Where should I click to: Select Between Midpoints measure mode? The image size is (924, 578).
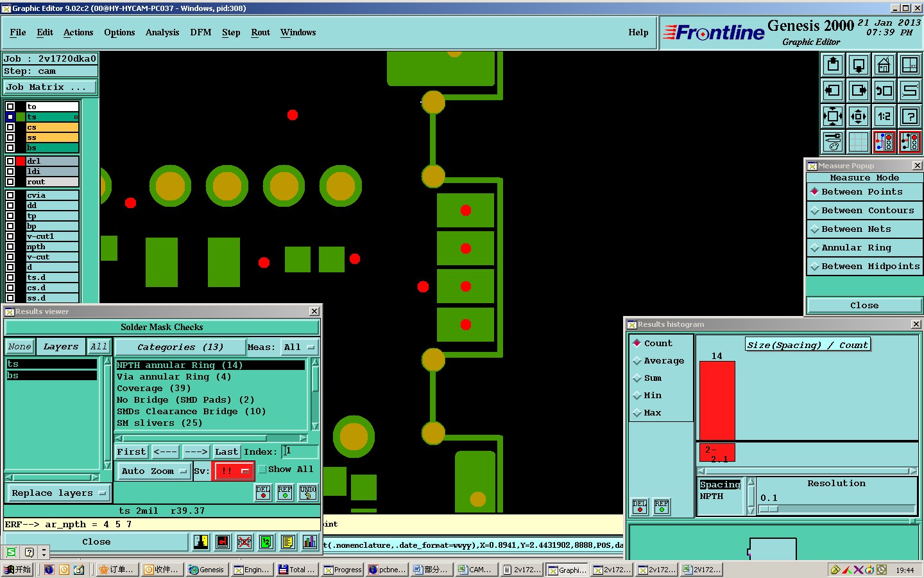click(864, 266)
